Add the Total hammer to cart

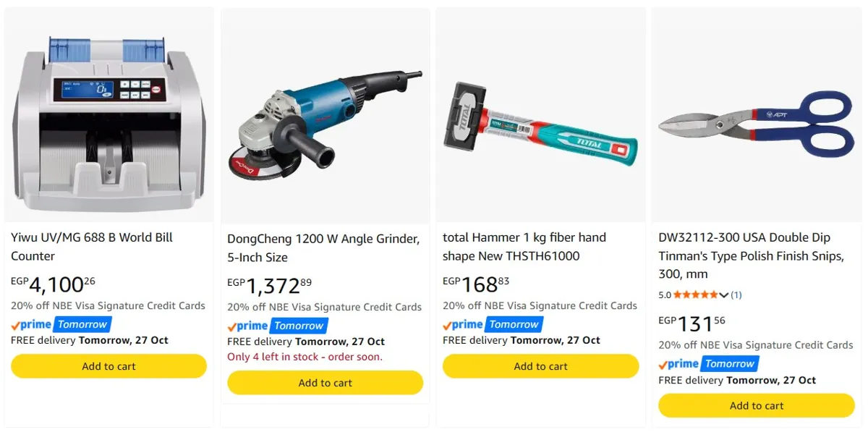(540, 366)
